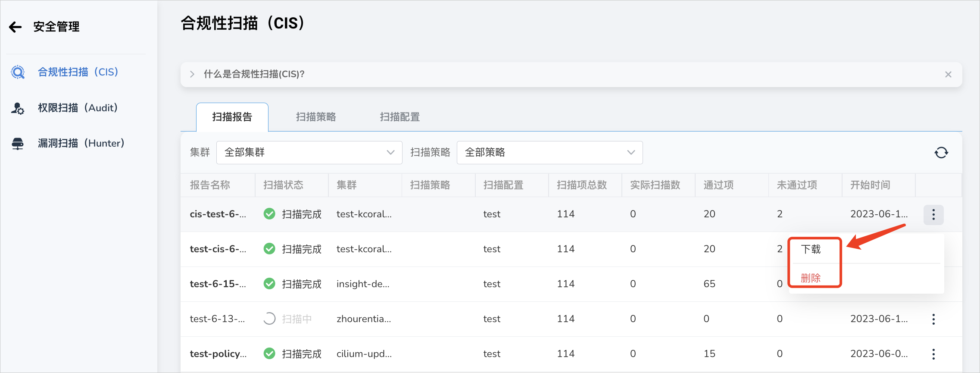The height and width of the screenshot is (373, 980).
Task: Click the 扫描状态 column header
Action: coord(284,185)
